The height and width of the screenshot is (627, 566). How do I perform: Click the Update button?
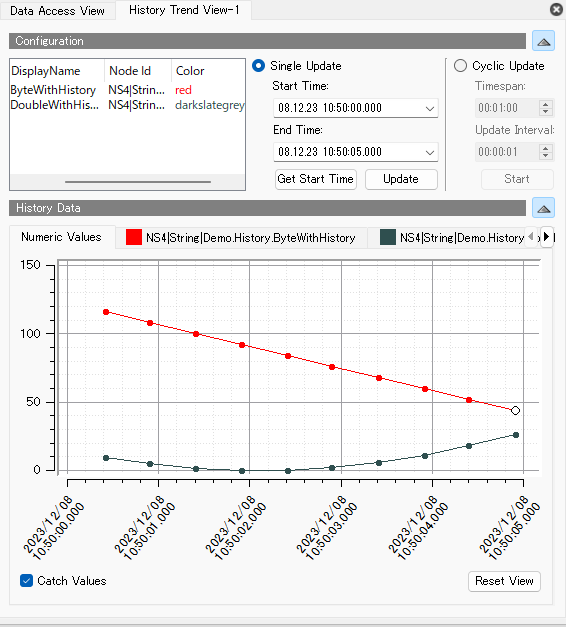click(401, 179)
